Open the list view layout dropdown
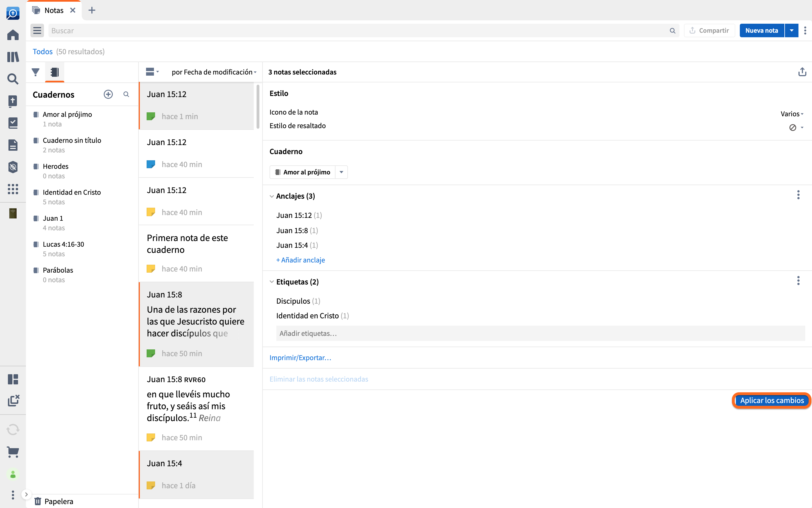The width and height of the screenshot is (812, 508). [x=152, y=72]
